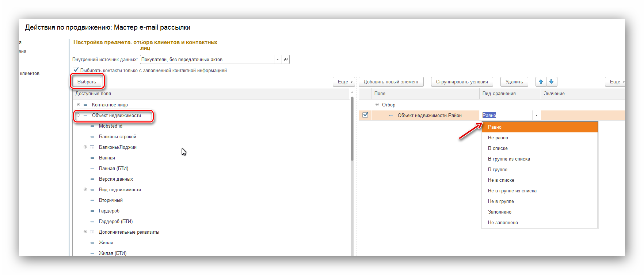Click field icon next to Mobsted id
644x275 pixels.
(x=92, y=126)
